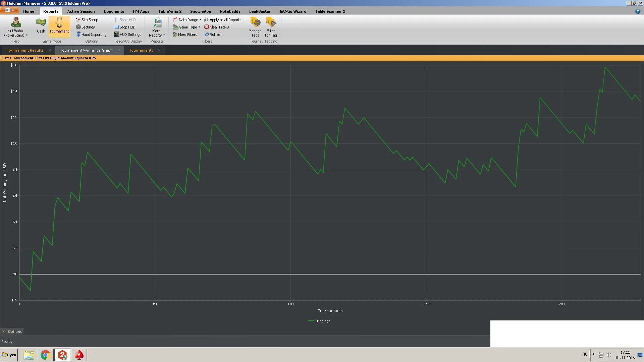Screen dimensions: 644x362
Task: Open the Active Session tab
Action: coord(81,11)
